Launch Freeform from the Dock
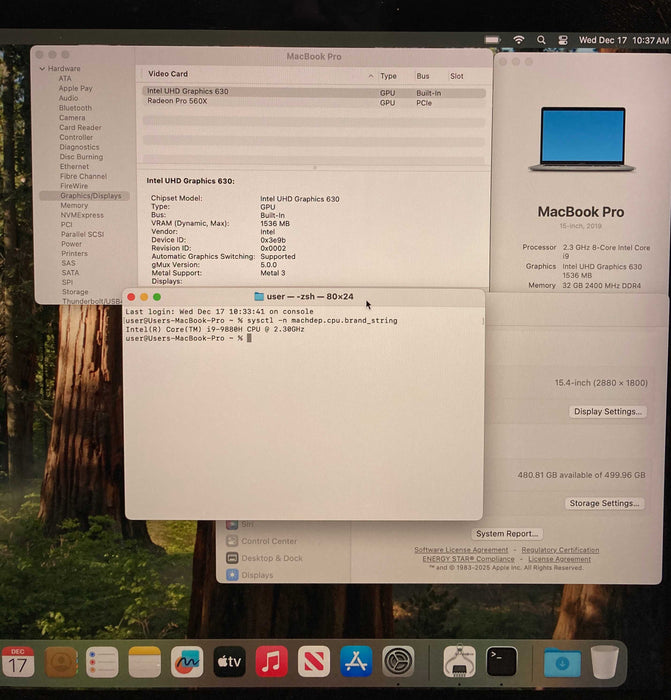 coord(187,662)
